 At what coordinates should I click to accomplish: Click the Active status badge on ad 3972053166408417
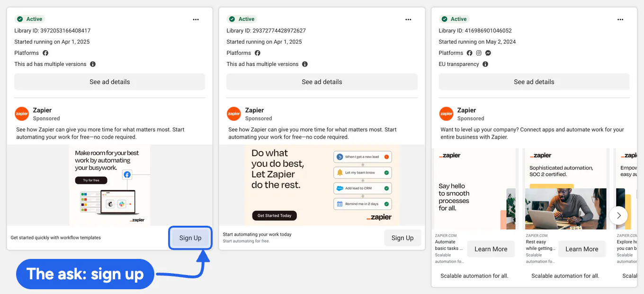click(30, 19)
